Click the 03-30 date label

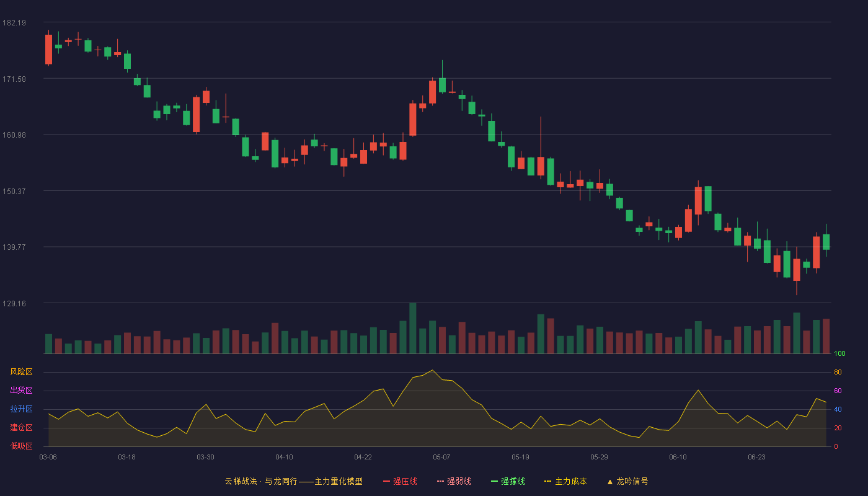pyautogui.click(x=205, y=457)
